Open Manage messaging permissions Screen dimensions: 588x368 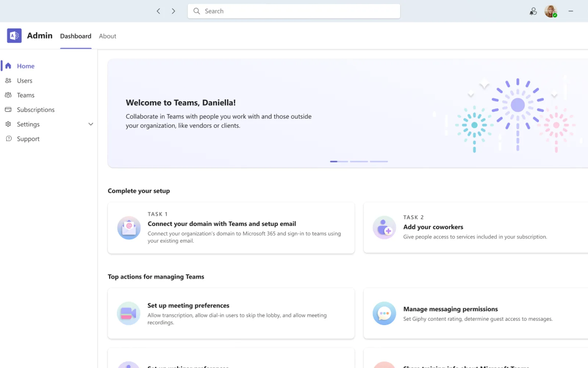[x=476, y=314]
